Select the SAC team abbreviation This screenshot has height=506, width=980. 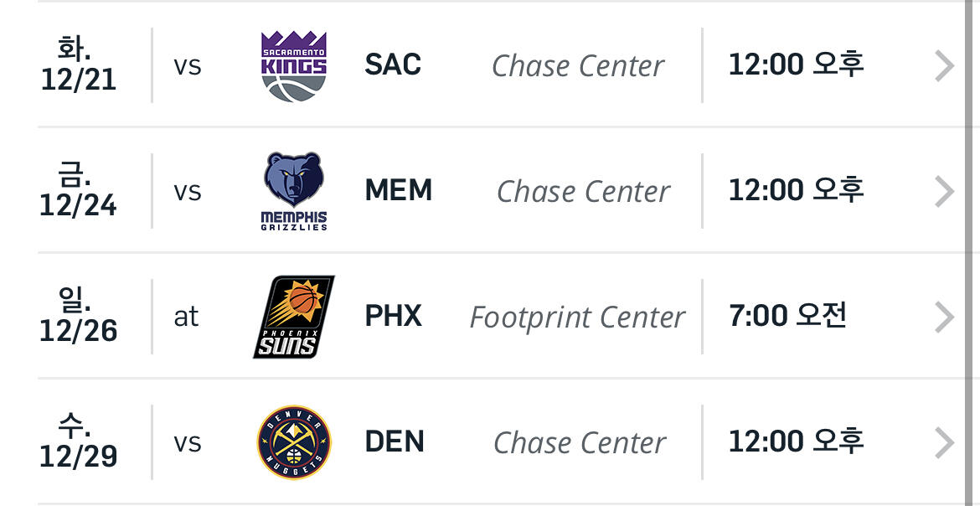click(x=393, y=65)
